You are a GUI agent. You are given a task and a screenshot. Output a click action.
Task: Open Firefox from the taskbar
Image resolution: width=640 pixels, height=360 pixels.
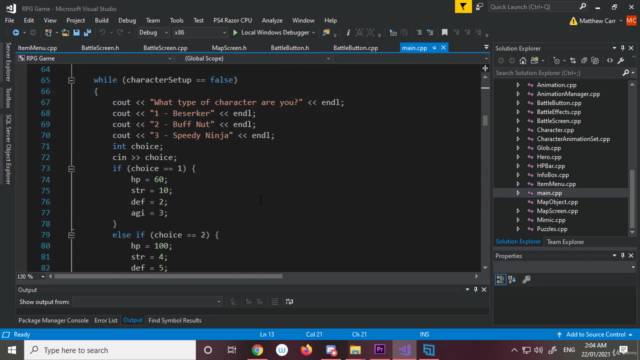[306, 350]
